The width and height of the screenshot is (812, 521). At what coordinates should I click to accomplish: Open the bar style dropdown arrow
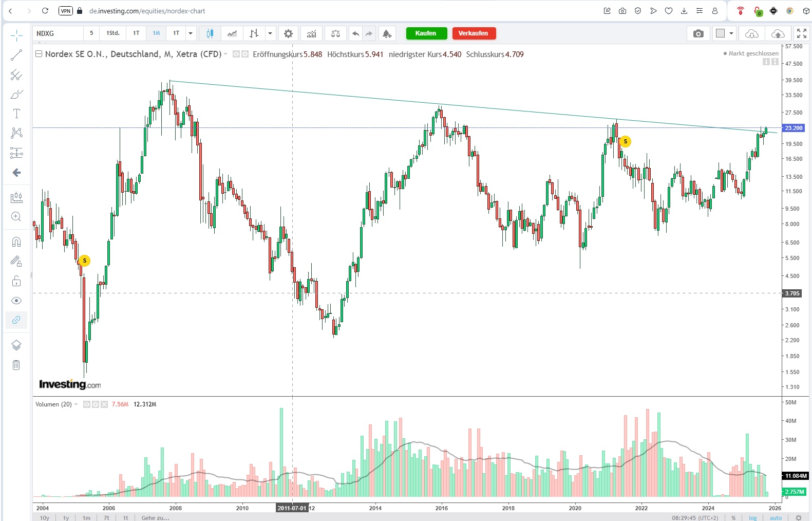click(x=270, y=33)
